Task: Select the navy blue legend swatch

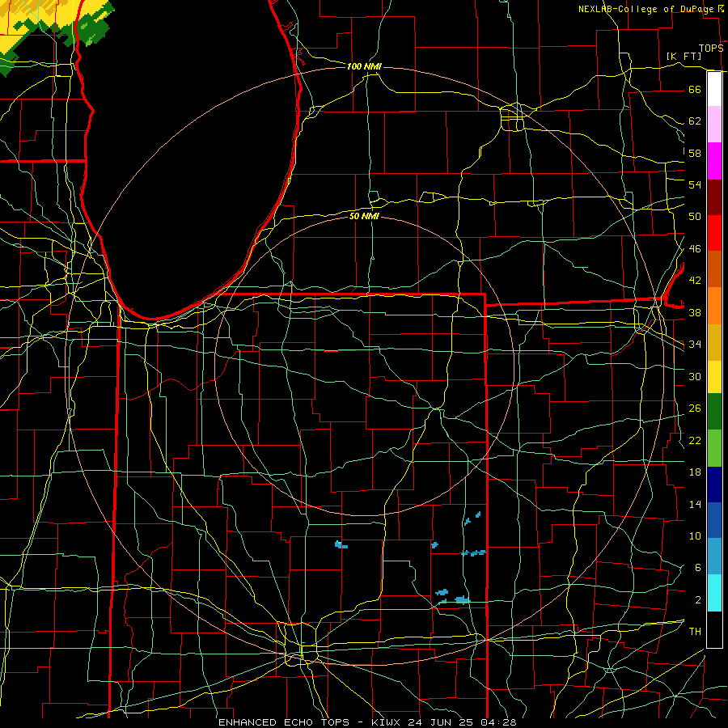Action: pos(714,485)
